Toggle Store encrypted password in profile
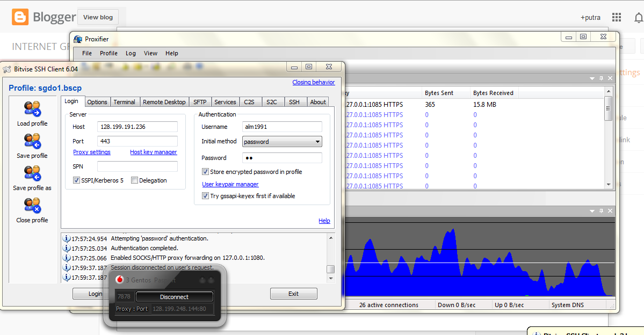Viewport: 644px width, 335px height. [x=205, y=172]
